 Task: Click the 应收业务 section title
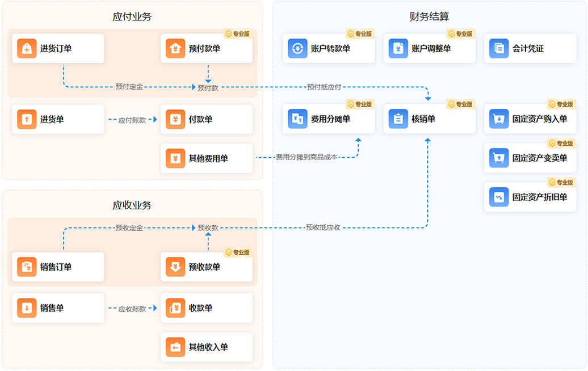(132, 205)
